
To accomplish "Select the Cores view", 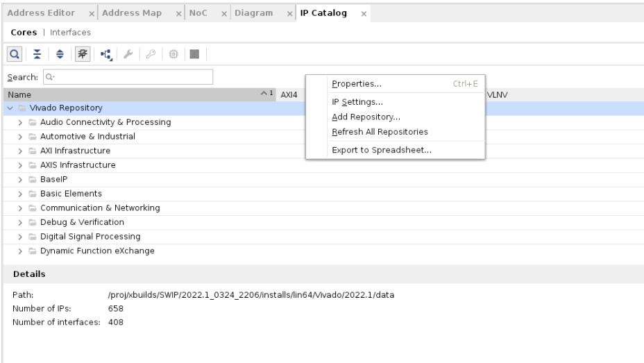I will click(24, 33).
